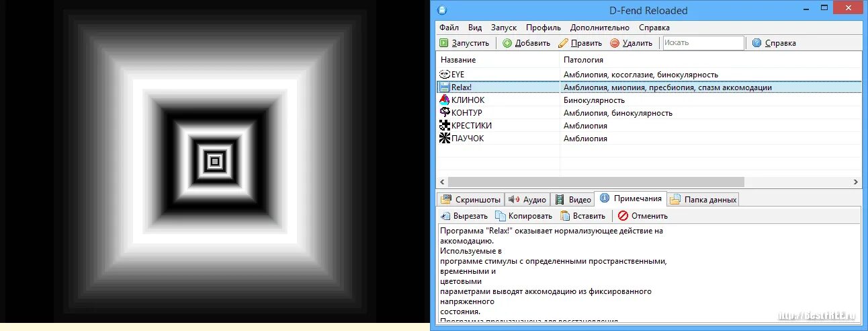Select the КЛИНОК profile row
The width and height of the screenshot is (868, 331).
coord(649,100)
